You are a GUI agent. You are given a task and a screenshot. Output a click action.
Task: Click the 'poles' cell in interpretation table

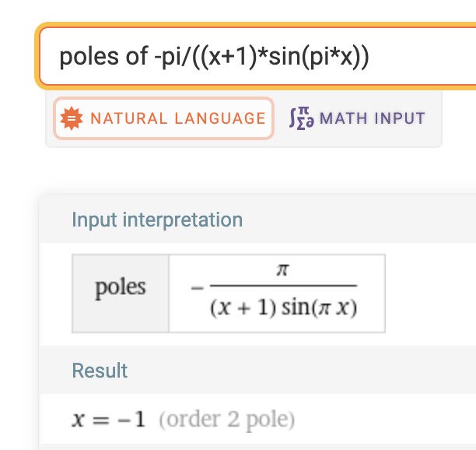tap(121, 288)
